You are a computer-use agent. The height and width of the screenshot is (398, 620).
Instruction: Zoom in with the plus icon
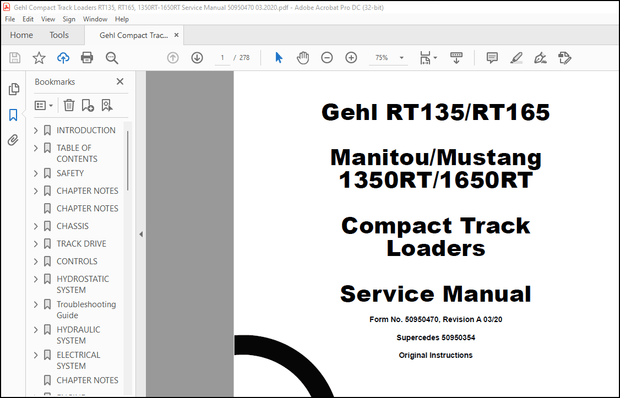[351, 58]
